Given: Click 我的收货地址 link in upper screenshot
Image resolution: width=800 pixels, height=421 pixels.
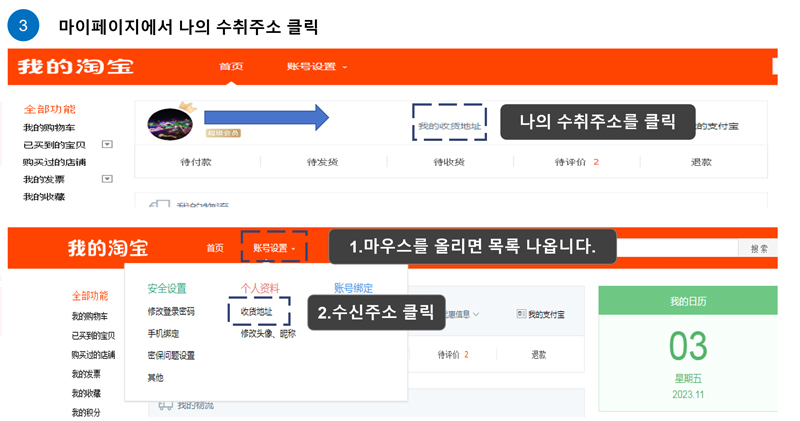Looking at the screenshot, I should point(448,125).
